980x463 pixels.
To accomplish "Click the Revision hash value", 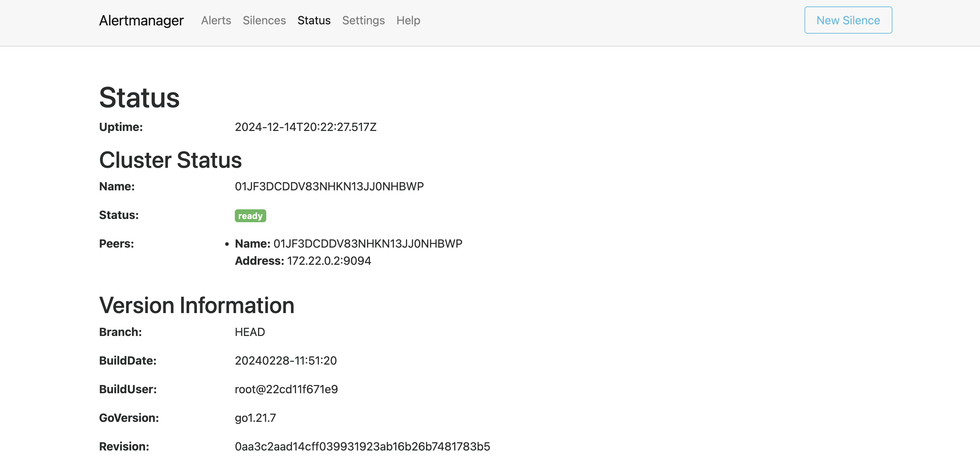I will [x=362, y=446].
